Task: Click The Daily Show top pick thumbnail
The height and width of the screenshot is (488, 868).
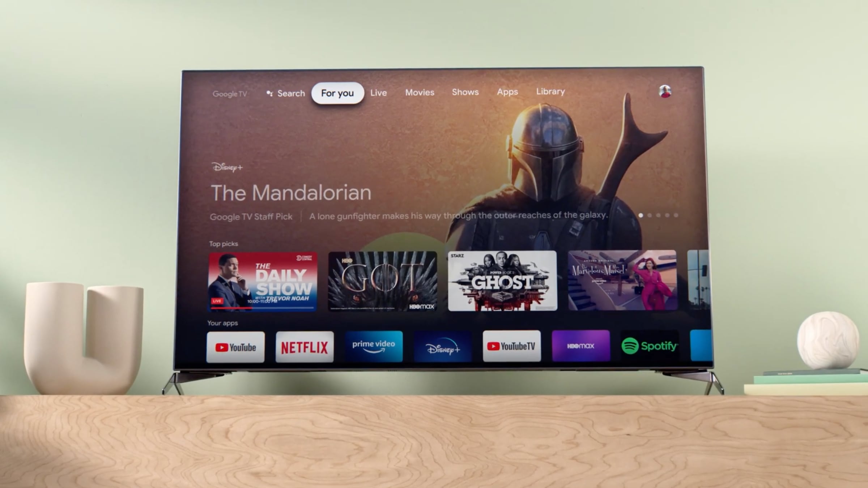Action: [x=263, y=281]
